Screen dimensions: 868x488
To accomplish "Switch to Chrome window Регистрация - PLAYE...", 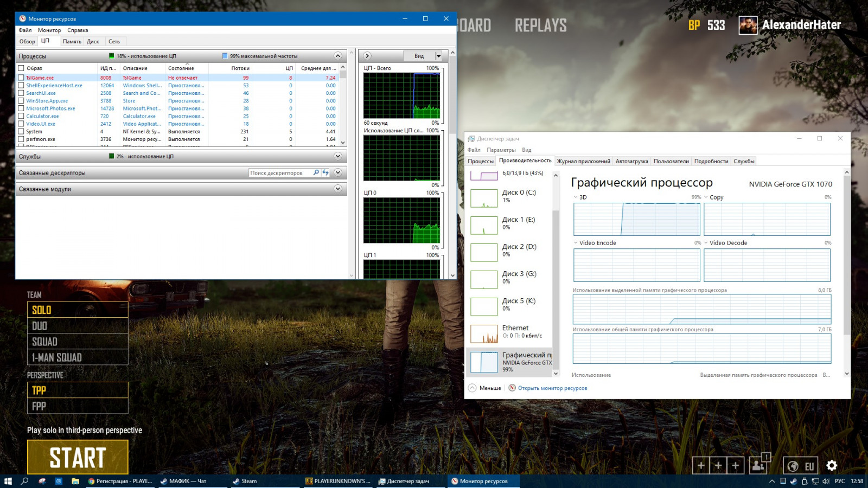I will (x=120, y=481).
